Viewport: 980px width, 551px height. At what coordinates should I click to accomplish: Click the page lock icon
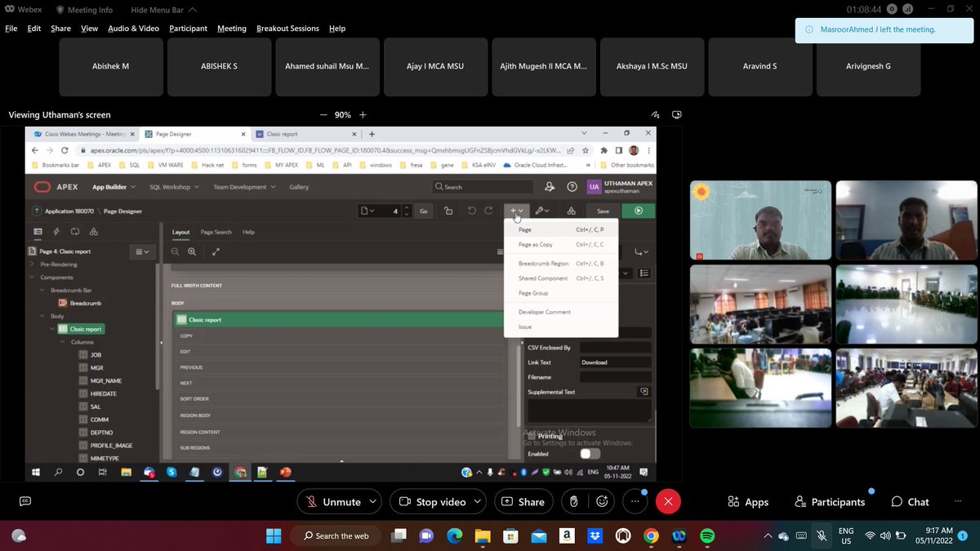click(x=448, y=211)
